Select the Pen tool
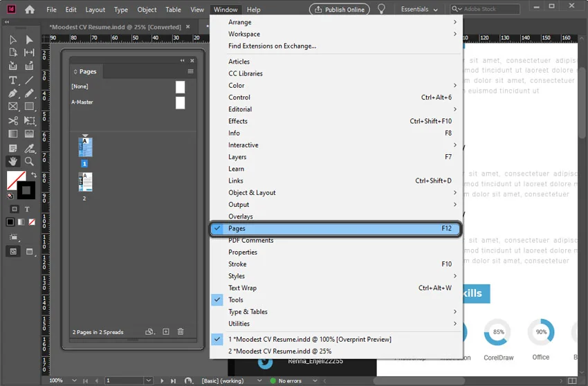This screenshot has width=588, height=386. [x=12, y=93]
